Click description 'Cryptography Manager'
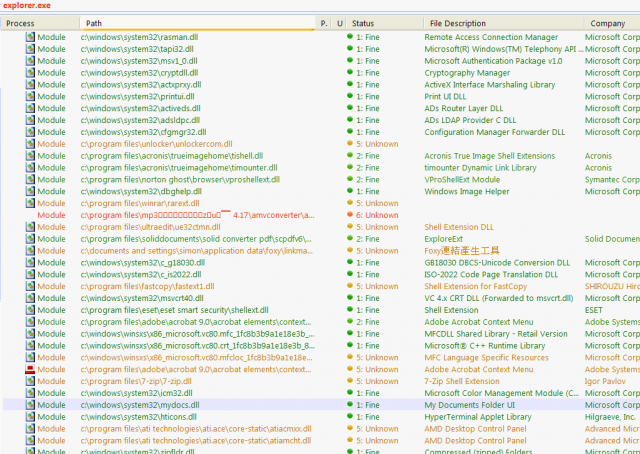This screenshot has width=640, height=454. point(467,73)
